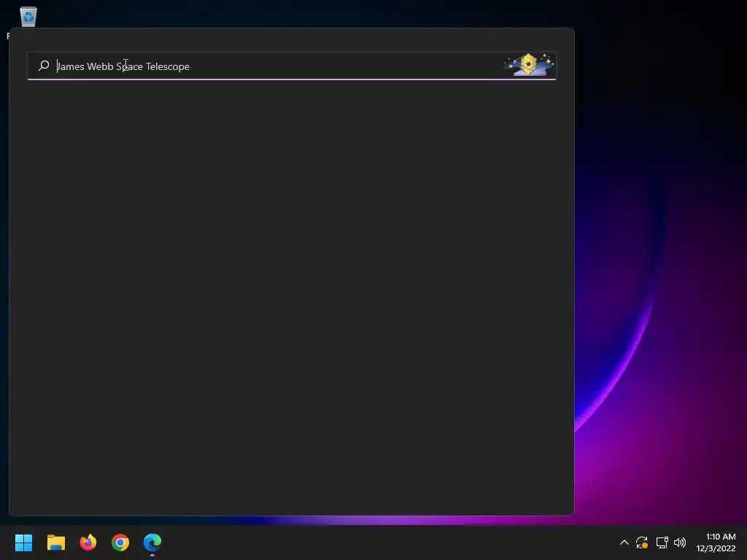The height and width of the screenshot is (560, 747).
Task: Open the Windows Update tray icon
Action: 642,542
